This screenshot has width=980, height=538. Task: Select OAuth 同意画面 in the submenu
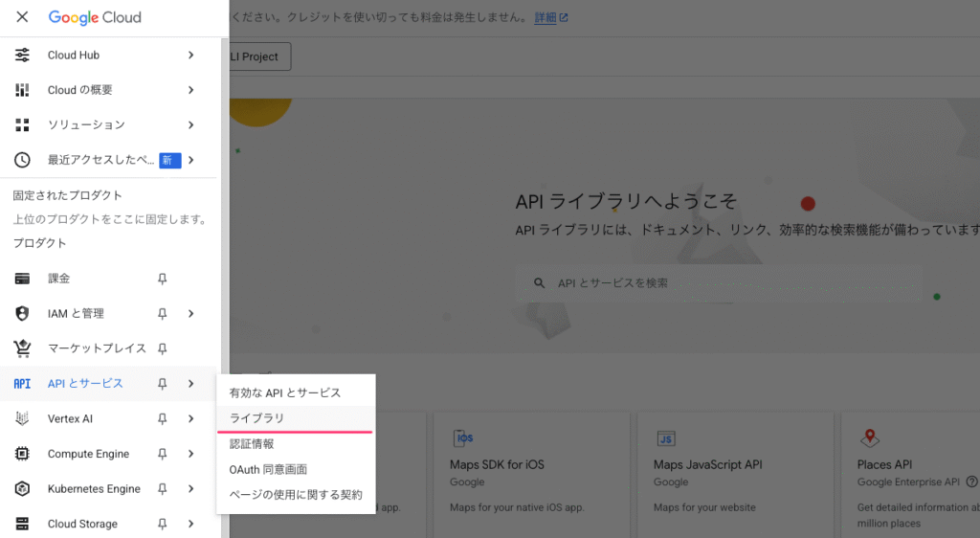[297, 469]
